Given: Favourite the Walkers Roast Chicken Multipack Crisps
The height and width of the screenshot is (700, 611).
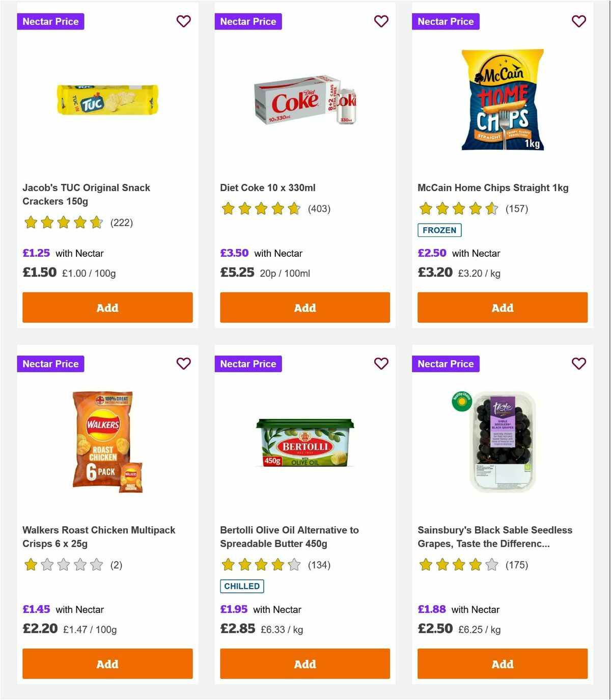Looking at the screenshot, I should [184, 364].
